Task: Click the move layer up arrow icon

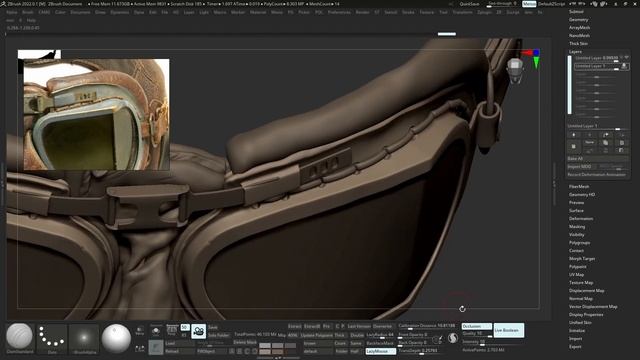Action: coord(573,135)
